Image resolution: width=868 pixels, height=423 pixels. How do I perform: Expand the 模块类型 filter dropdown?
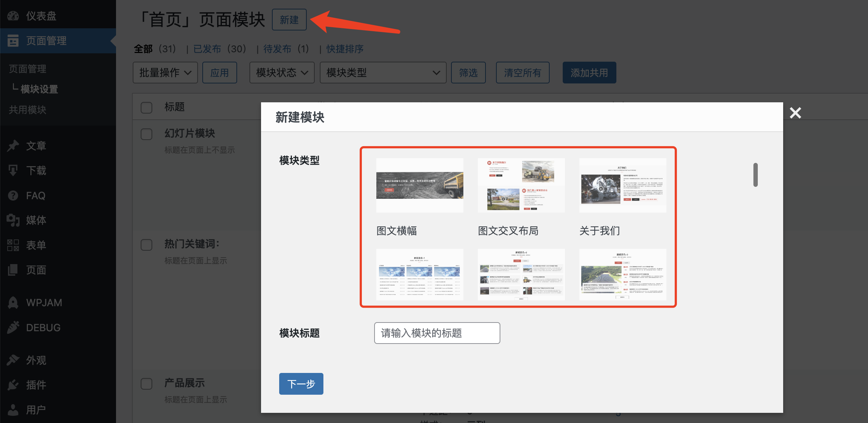[383, 73]
